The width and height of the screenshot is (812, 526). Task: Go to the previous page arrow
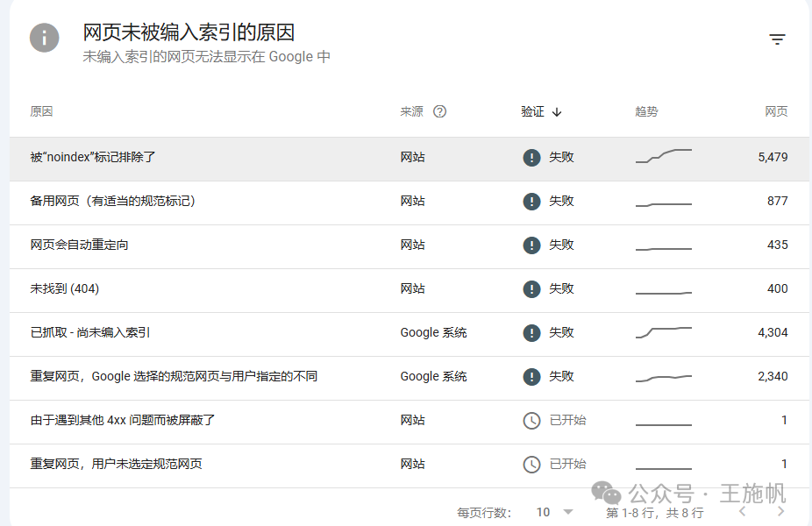coord(742,511)
